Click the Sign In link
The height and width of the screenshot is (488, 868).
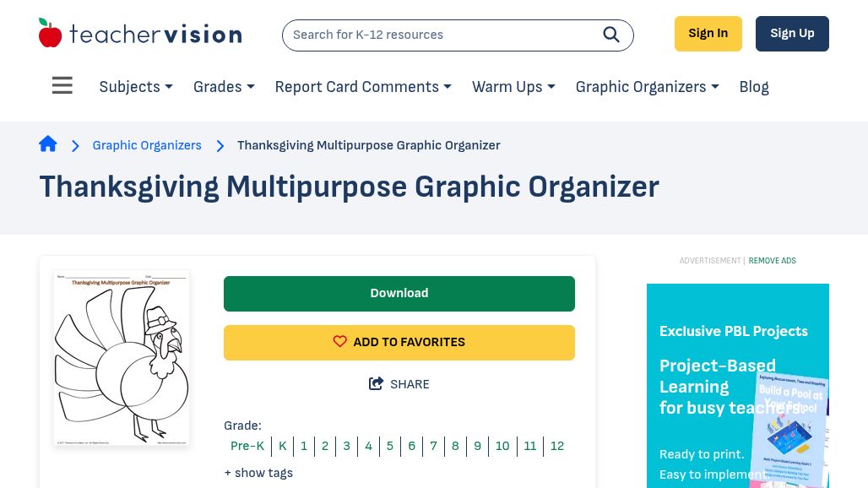pyautogui.click(x=708, y=33)
